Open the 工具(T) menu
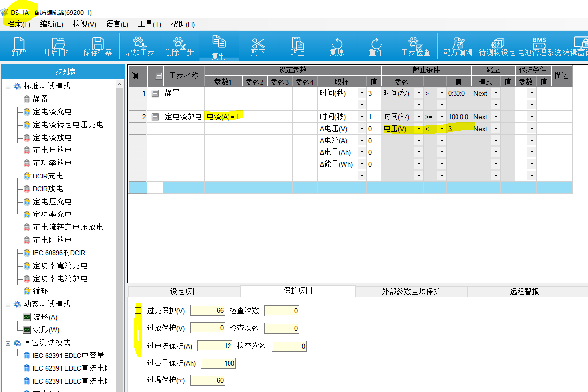Image resolution: width=588 pixels, height=392 pixels. click(x=150, y=24)
